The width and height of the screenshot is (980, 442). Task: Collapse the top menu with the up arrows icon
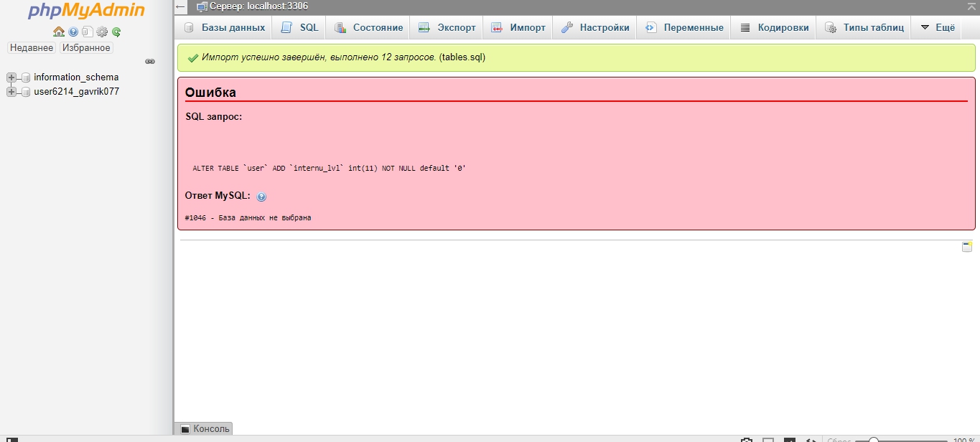[x=971, y=6]
